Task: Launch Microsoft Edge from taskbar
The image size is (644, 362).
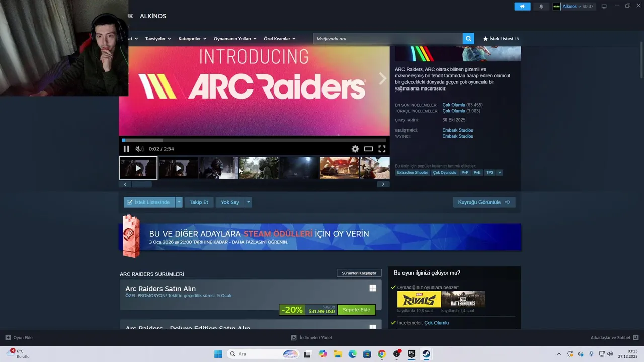Action: pyautogui.click(x=352, y=354)
